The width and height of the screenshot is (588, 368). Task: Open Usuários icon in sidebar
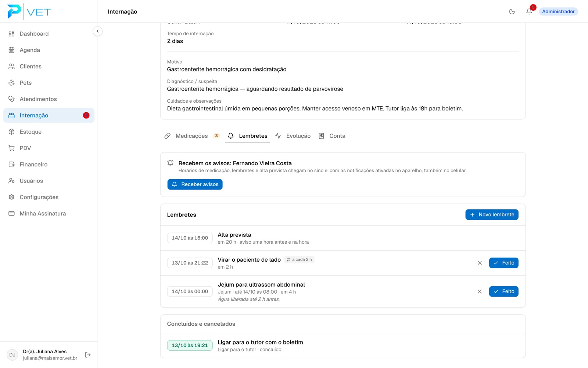click(11, 181)
